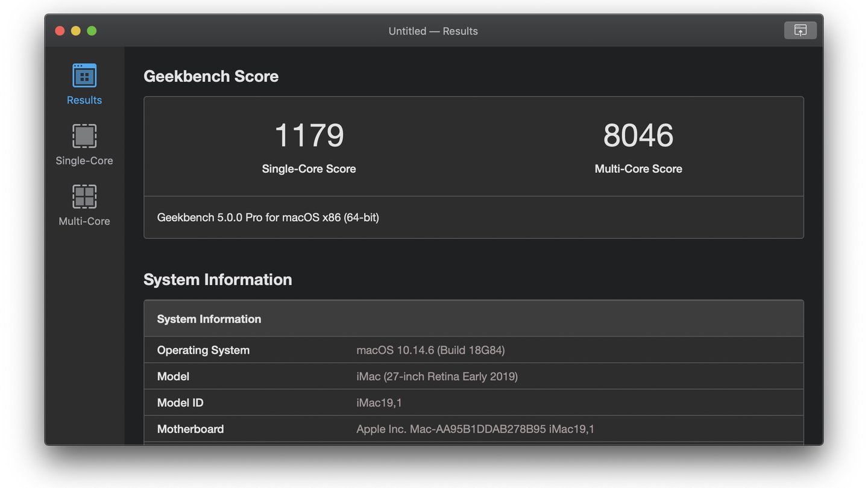
Task: Click macOS 10.14.6 (Build 18G84) value
Action: 430,350
